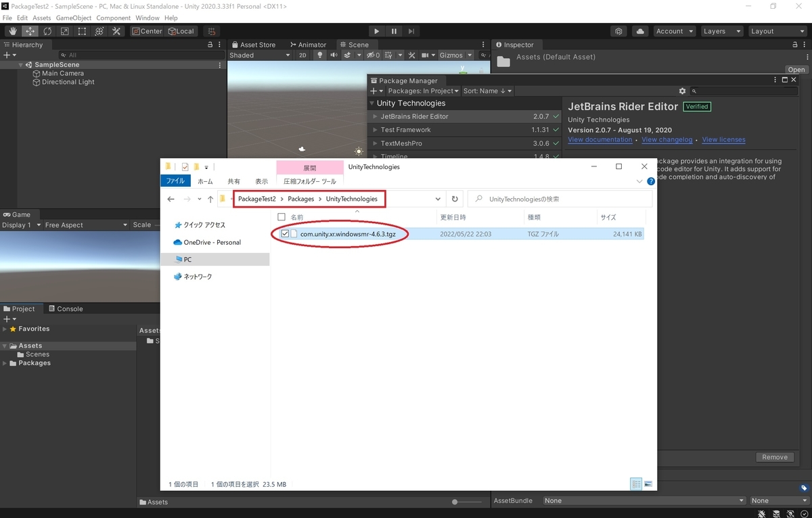
Task: Select Main Camera in Hierarchy
Action: click(x=63, y=74)
